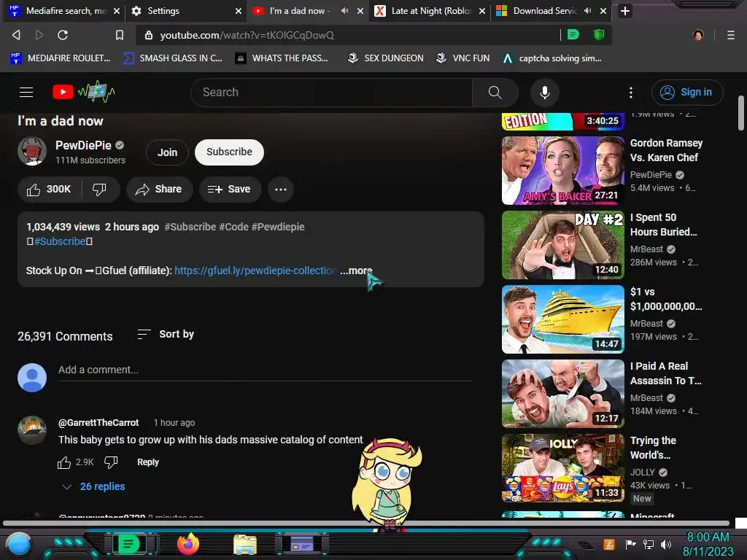Open captcha solving sim... bookmark
This screenshot has width=747, height=560.
click(x=552, y=58)
